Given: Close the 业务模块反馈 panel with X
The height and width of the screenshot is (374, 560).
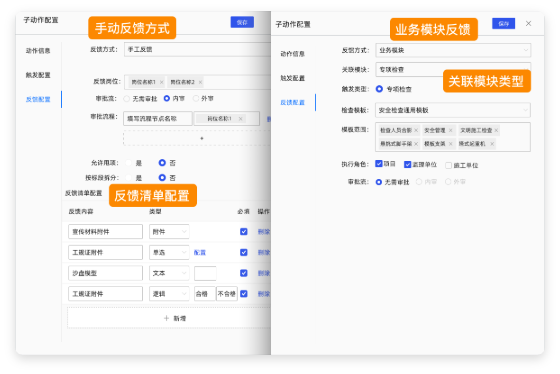Looking at the screenshot, I should pos(528,24).
